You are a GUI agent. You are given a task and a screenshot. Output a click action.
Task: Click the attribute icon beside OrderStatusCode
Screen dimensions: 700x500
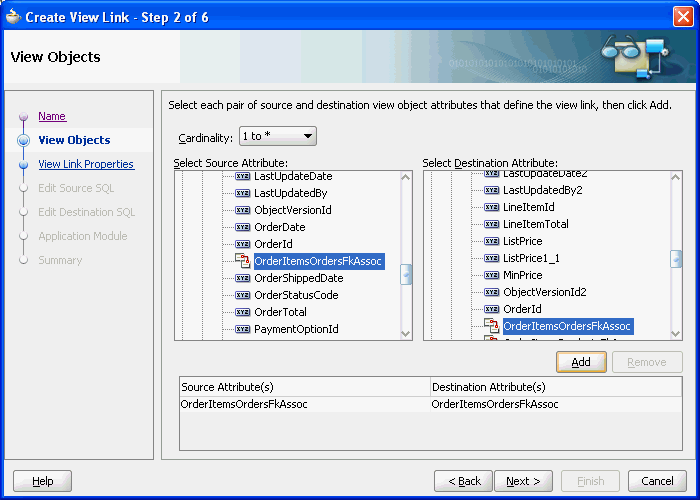coord(242,295)
